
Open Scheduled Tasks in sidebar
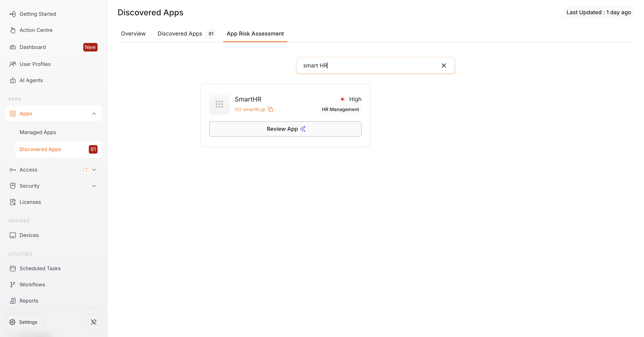(x=40, y=268)
